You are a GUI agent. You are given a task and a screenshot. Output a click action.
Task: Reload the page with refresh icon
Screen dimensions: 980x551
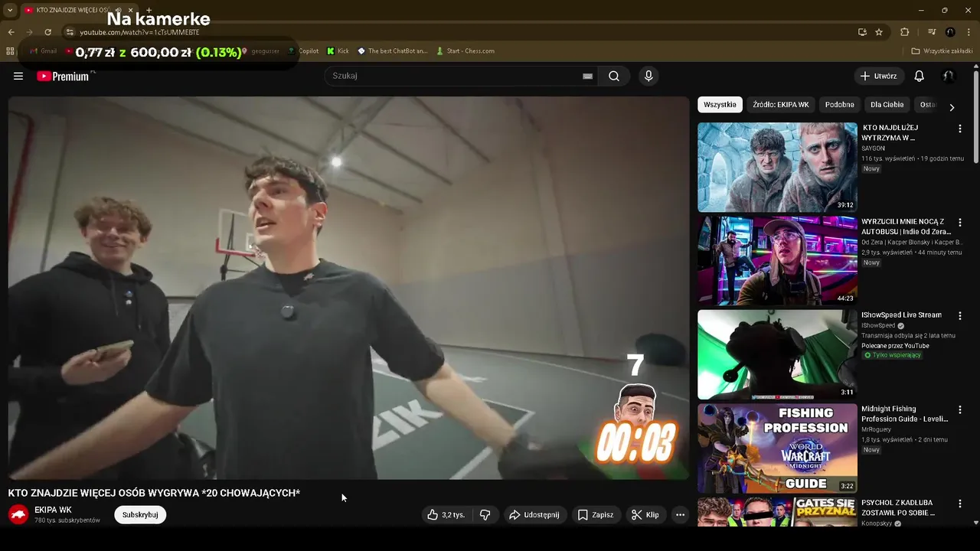[47, 32]
